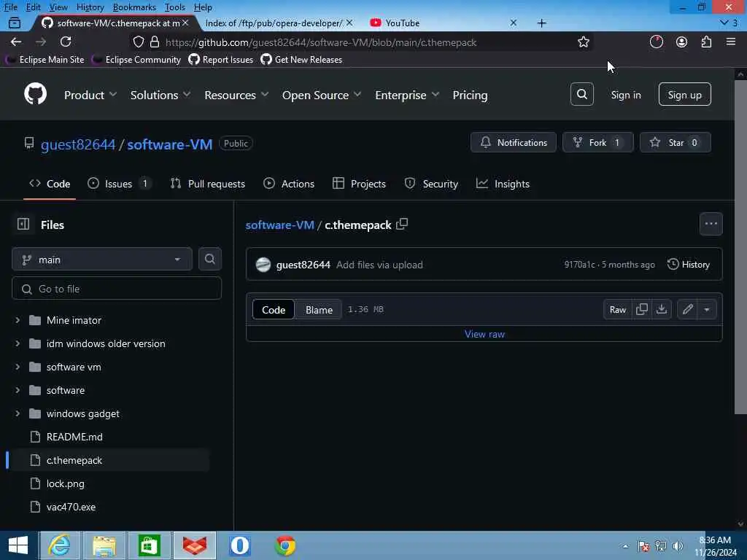Viewport: 747px width, 560px height.
Task: Open new tab with plus icon
Action: pyautogui.click(x=542, y=23)
